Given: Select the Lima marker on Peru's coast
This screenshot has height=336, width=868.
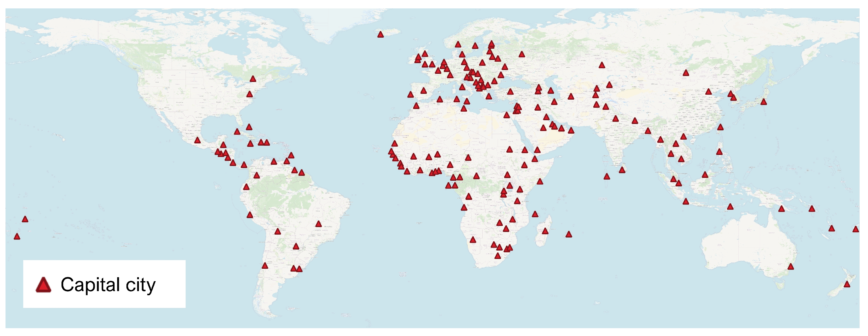Looking at the screenshot, I should click(x=250, y=215).
